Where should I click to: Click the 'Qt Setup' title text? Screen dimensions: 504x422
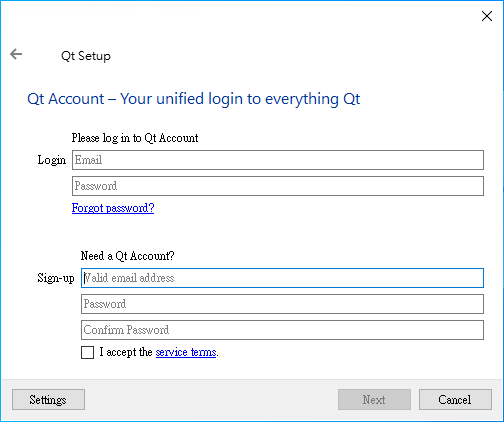[x=86, y=56]
